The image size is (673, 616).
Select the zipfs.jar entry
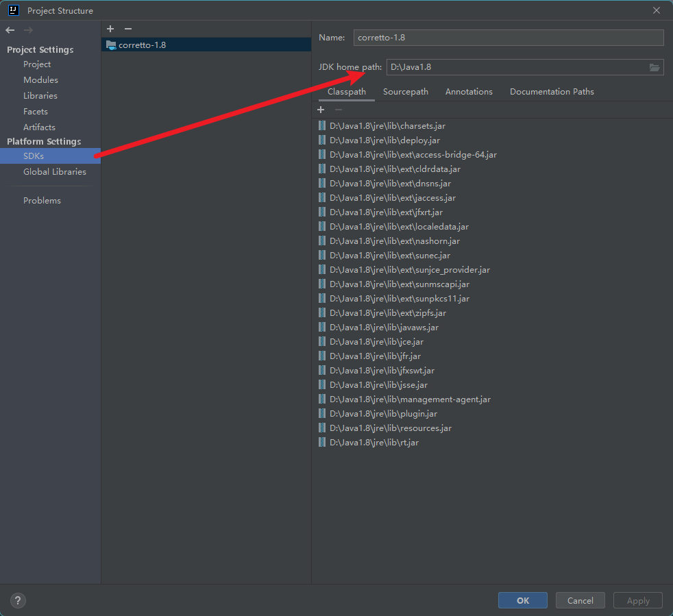pos(388,313)
